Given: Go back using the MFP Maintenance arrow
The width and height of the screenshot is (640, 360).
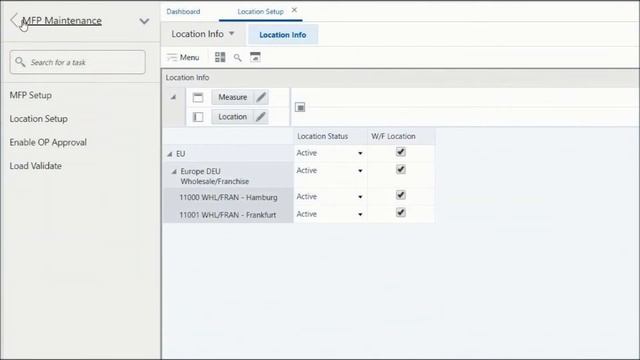Looking at the screenshot, I should pos(14,20).
